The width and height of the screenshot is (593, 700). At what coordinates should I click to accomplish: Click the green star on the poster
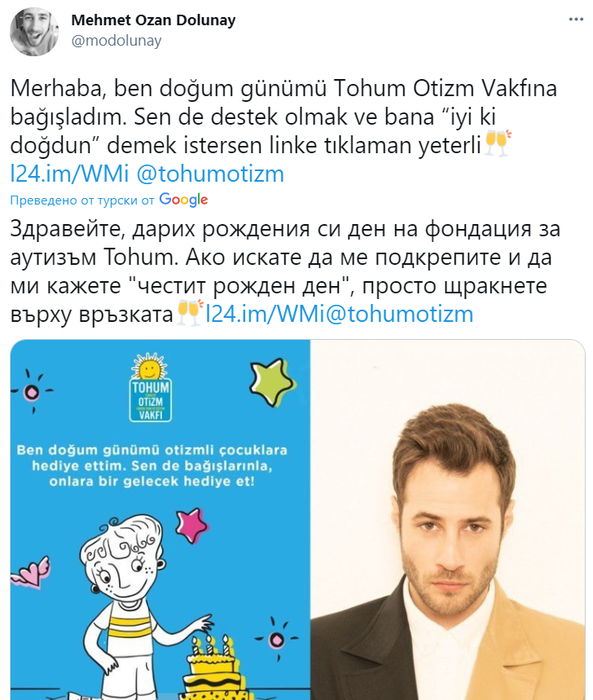[x=271, y=381]
